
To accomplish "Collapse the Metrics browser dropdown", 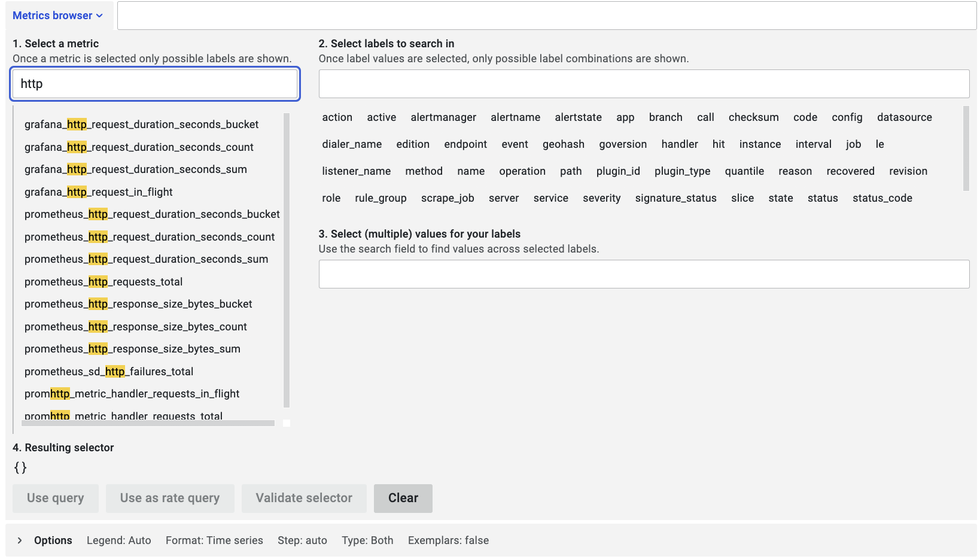I will 58,16.
